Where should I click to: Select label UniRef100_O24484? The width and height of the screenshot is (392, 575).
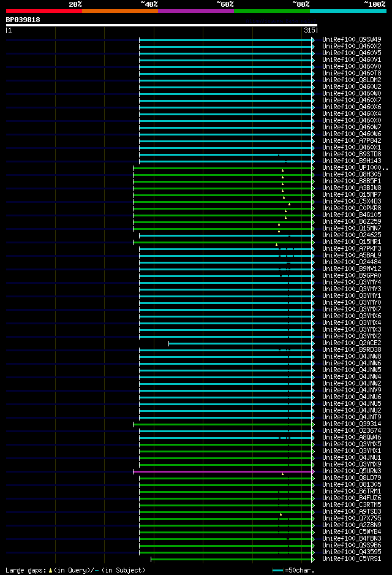coord(352,262)
